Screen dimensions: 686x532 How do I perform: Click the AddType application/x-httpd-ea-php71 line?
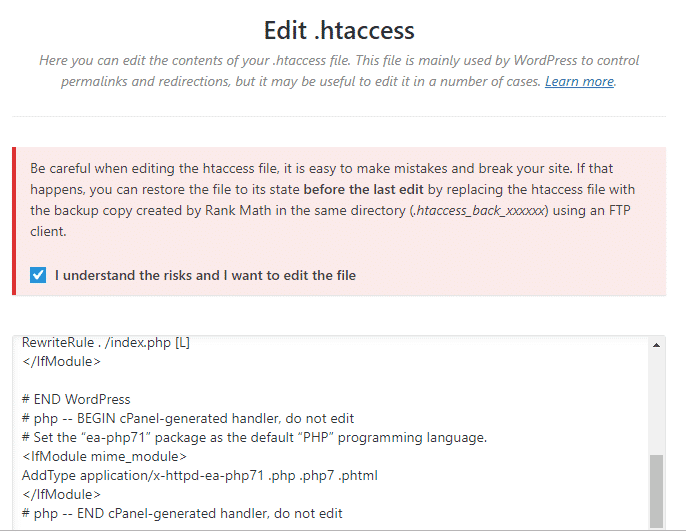(200, 476)
